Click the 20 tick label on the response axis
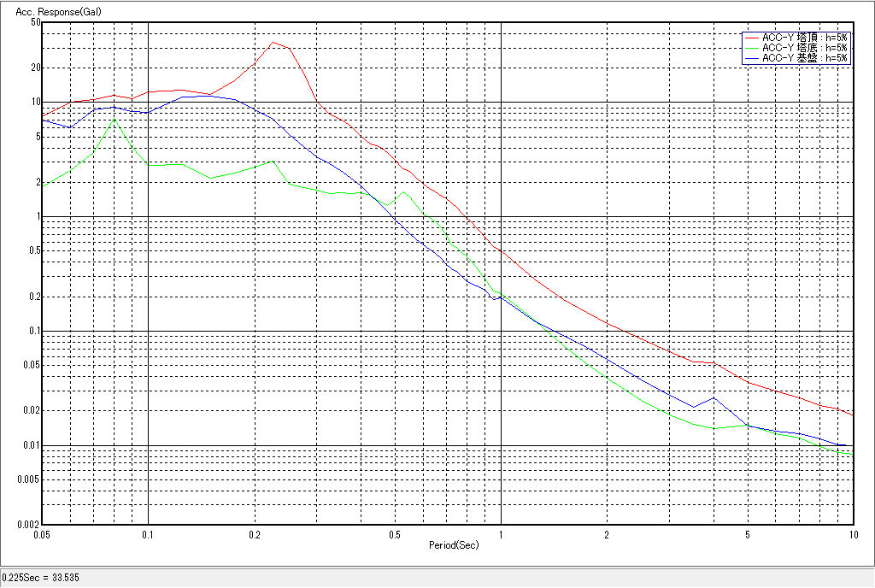 coord(36,68)
